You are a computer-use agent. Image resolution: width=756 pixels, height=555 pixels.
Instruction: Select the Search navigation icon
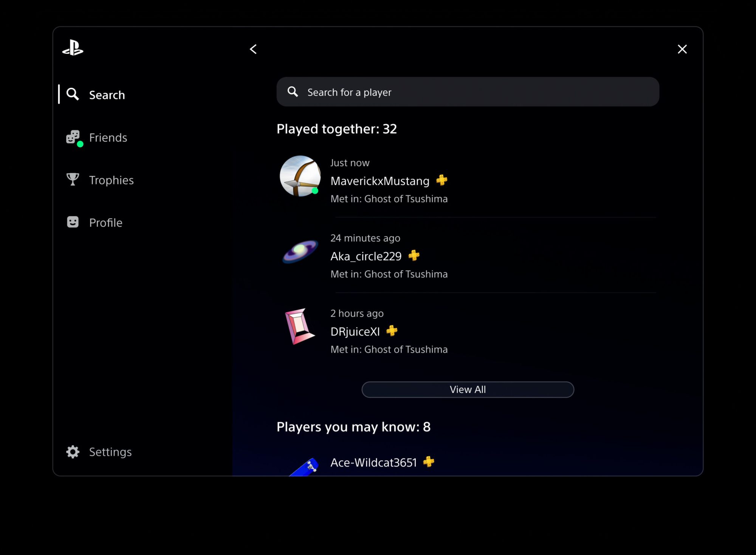click(73, 95)
